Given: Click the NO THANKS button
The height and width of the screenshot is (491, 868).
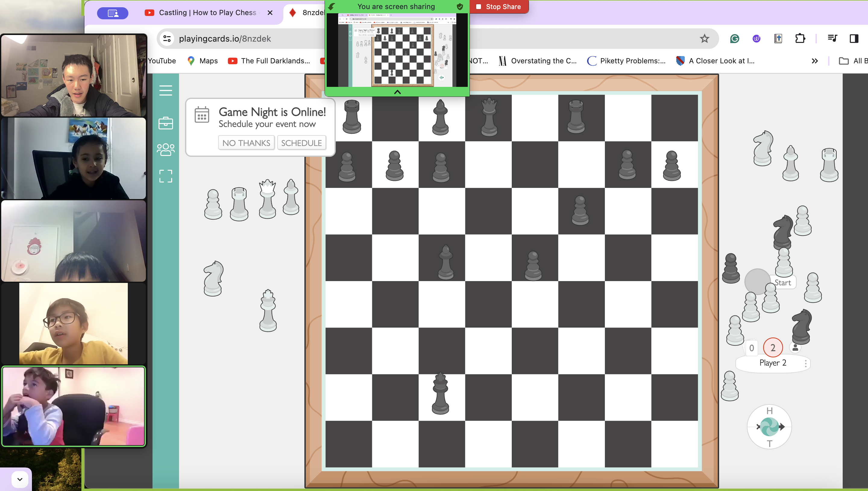Looking at the screenshot, I should [246, 143].
